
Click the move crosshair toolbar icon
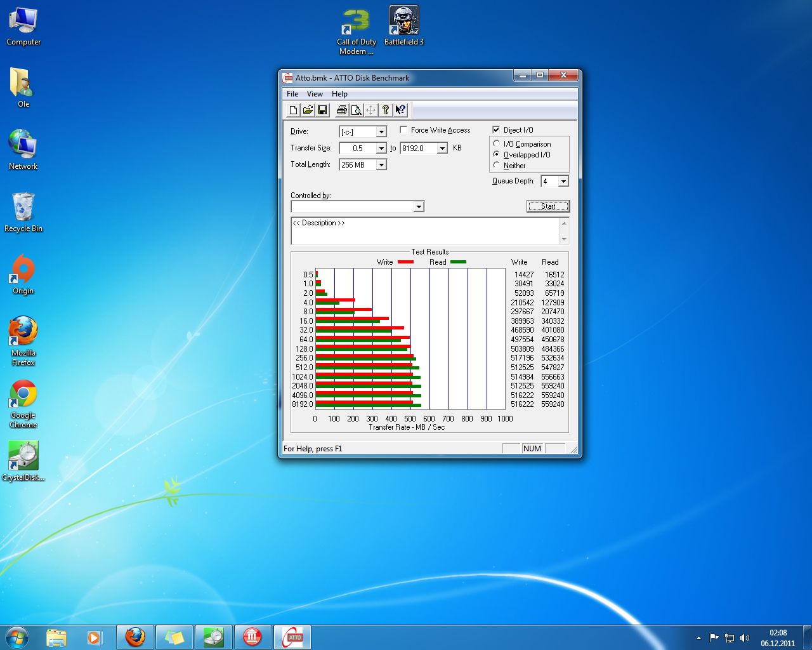click(371, 110)
